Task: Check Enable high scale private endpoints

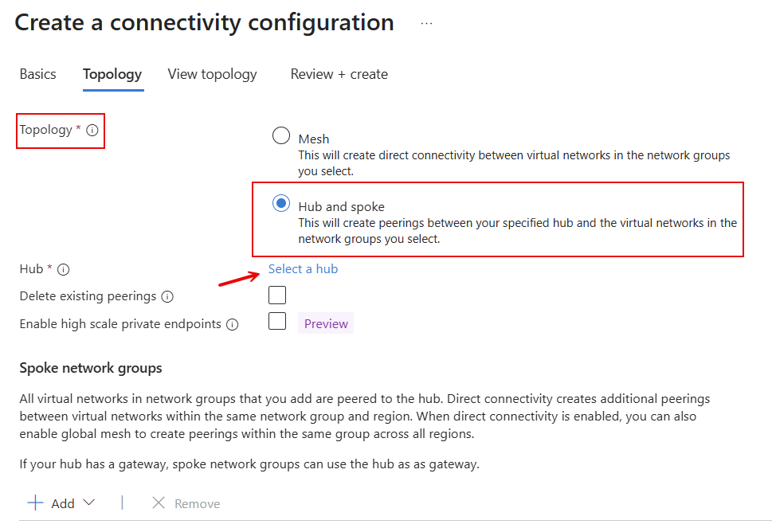Action: pyautogui.click(x=276, y=322)
